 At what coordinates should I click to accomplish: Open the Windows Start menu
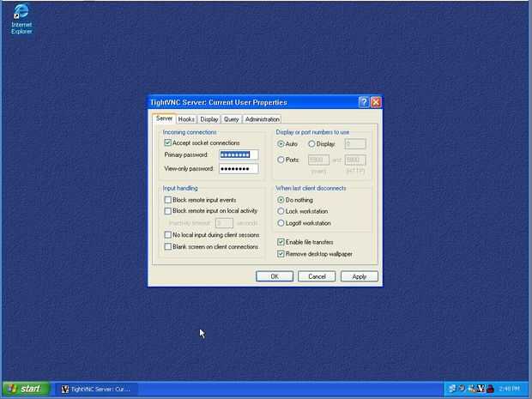click(x=26, y=389)
